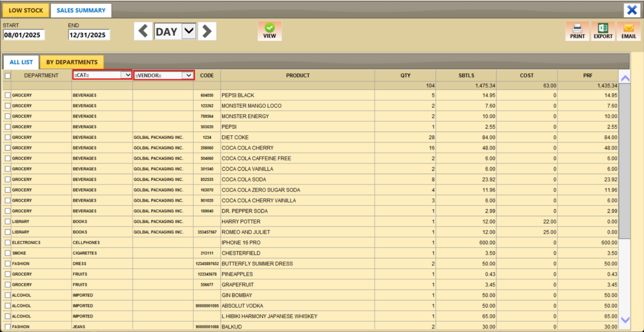Select the ABSOLUT VODKA product cell
The image size is (644, 332).
click(x=298, y=306)
